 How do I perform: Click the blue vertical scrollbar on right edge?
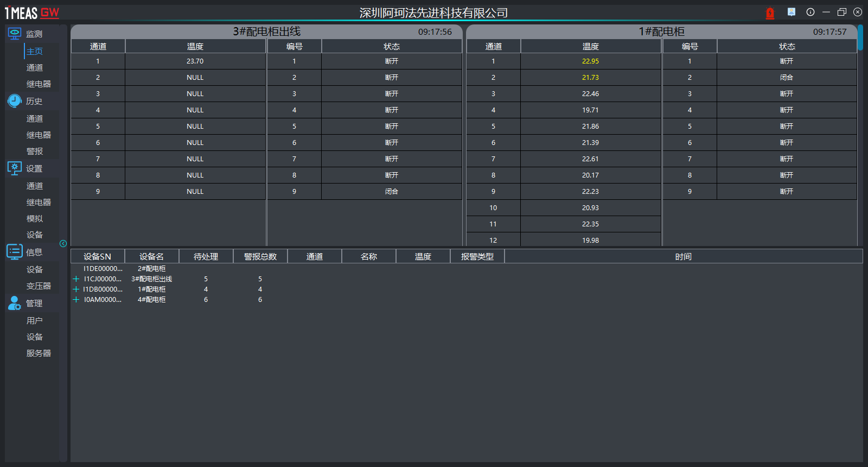(860, 38)
